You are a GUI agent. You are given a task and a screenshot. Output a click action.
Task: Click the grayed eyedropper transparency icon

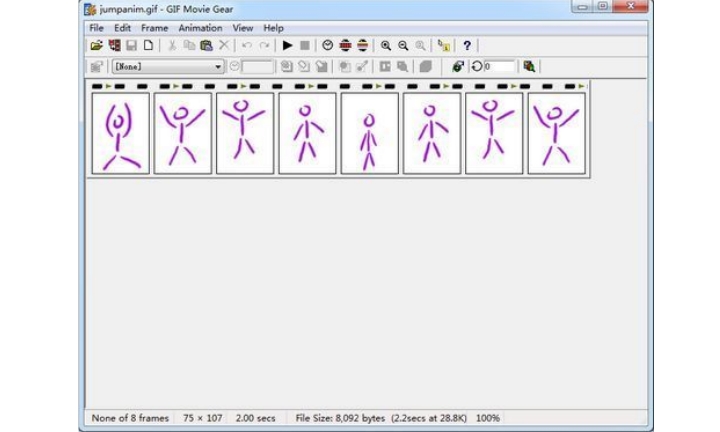pyautogui.click(x=362, y=67)
